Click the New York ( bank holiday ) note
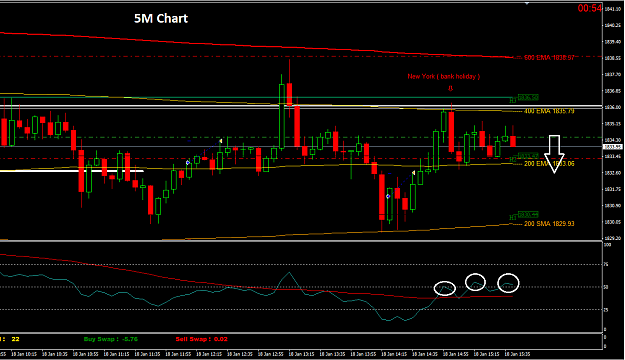 pyautogui.click(x=444, y=76)
